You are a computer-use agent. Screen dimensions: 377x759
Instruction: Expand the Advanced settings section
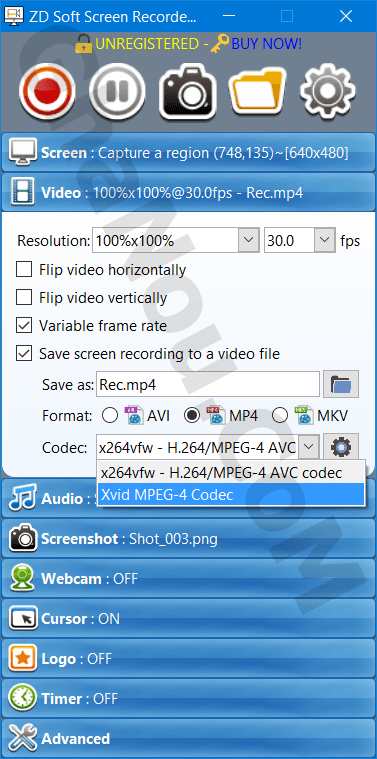coord(188,739)
